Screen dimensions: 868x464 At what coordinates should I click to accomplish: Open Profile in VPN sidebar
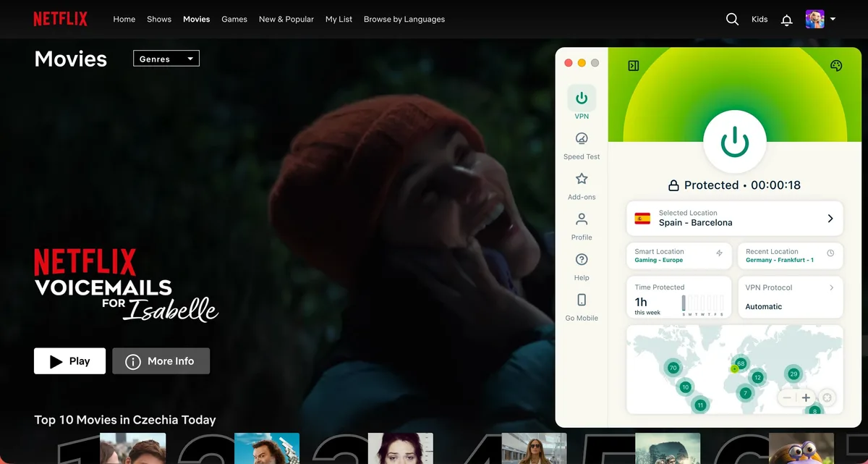(582, 225)
